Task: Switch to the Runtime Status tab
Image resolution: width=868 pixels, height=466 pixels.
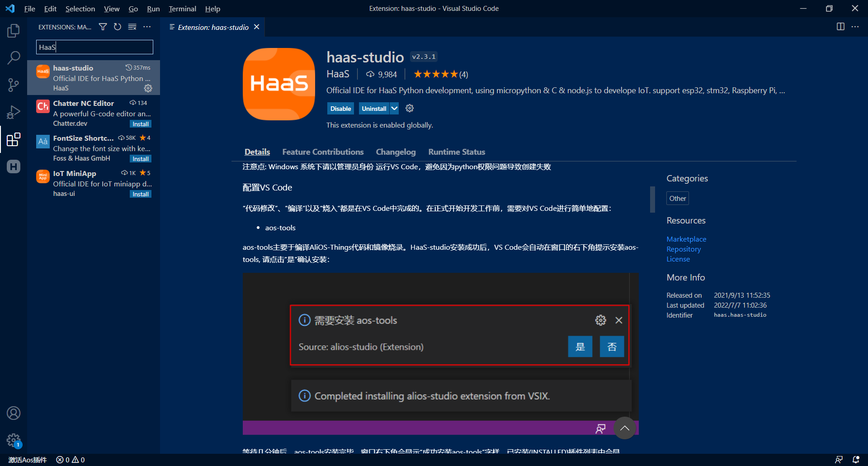Action: (457, 152)
